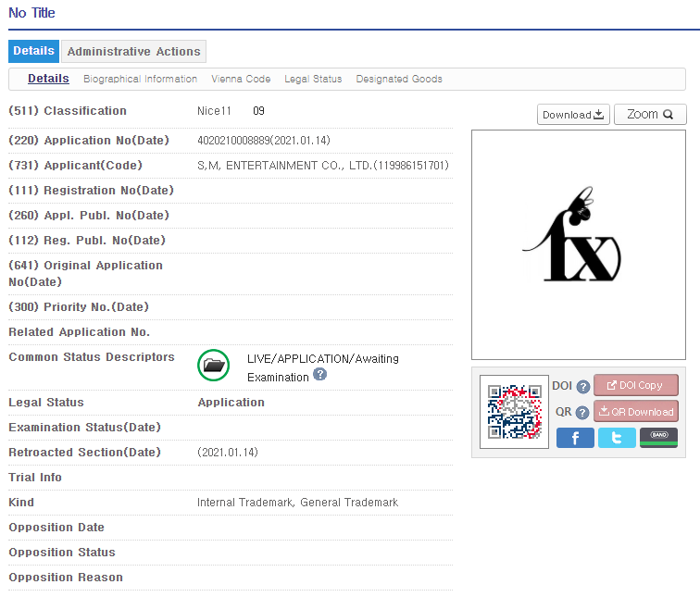Click the green open folder status icon
Screen dimensions: 700x597
pyautogui.click(x=213, y=365)
